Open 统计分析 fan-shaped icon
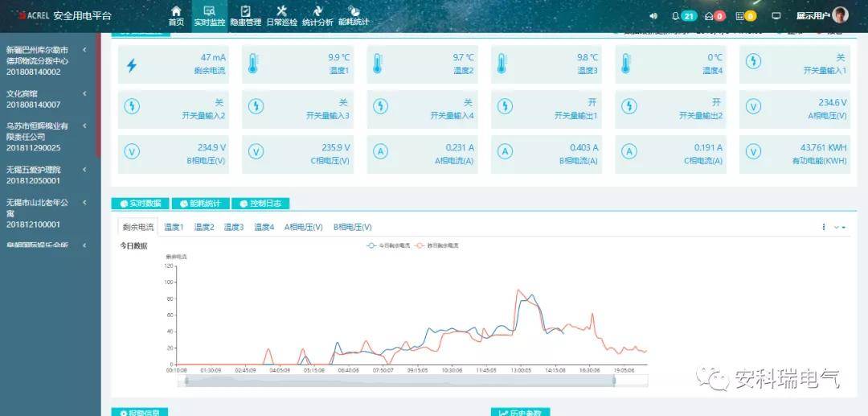The image size is (868, 416). (x=317, y=10)
